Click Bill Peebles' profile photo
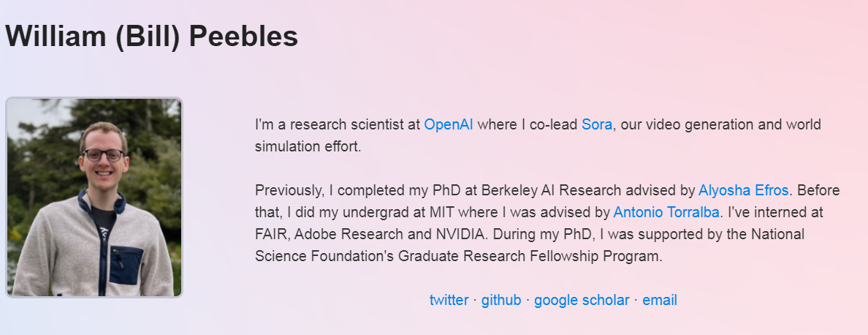This screenshot has width=868, height=335. pos(94,197)
